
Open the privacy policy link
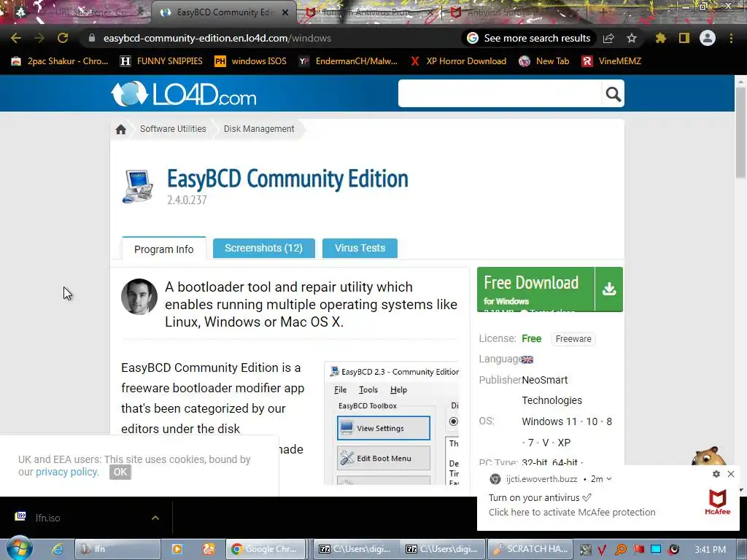click(x=67, y=472)
